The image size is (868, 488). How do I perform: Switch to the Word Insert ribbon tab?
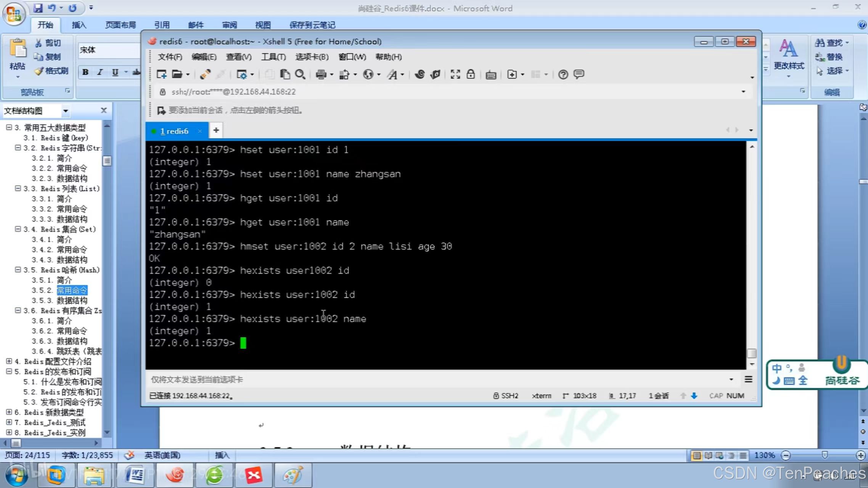(x=79, y=25)
